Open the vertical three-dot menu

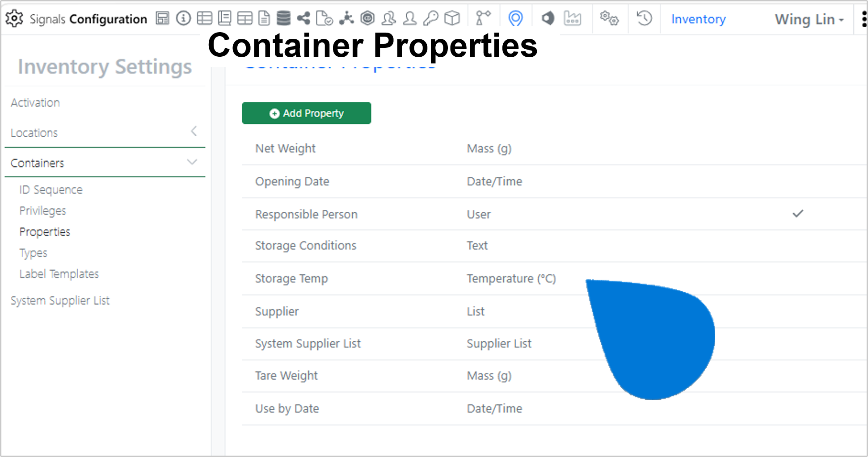[x=864, y=19]
